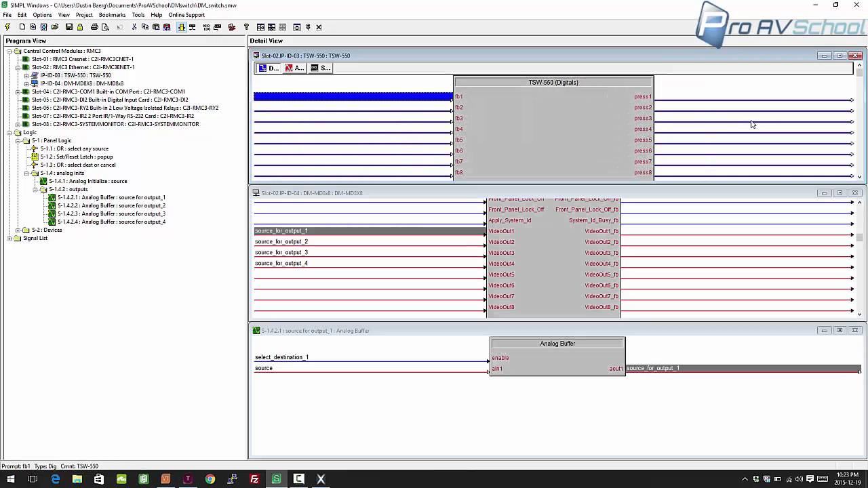
Task: Open the Project menu
Action: 84,15
